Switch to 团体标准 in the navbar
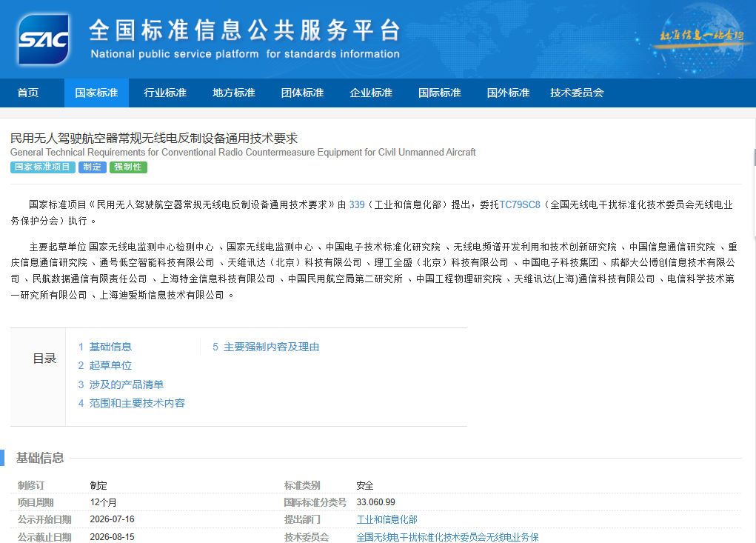Screen dimensions: 756x543 (302, 93)
